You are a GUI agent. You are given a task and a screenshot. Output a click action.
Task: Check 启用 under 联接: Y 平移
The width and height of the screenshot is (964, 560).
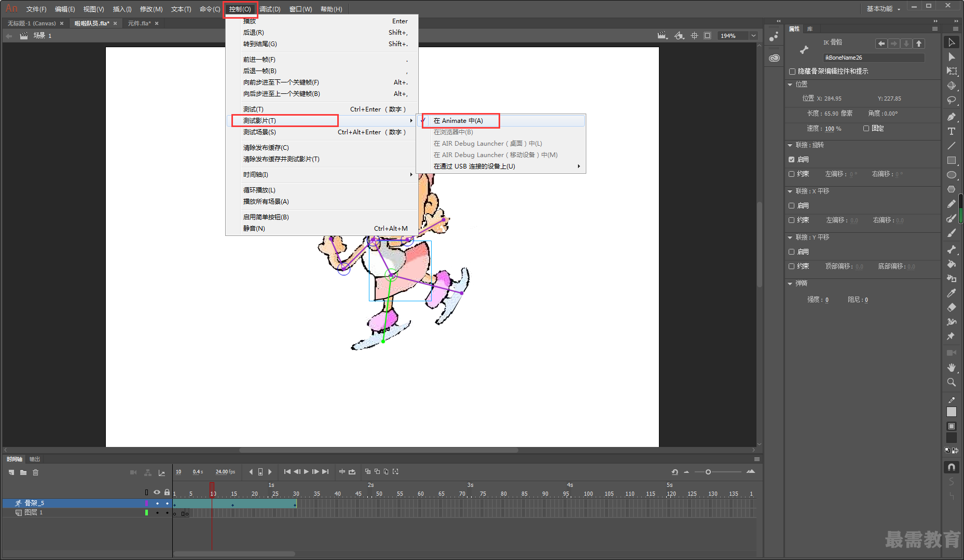[792, 252]
